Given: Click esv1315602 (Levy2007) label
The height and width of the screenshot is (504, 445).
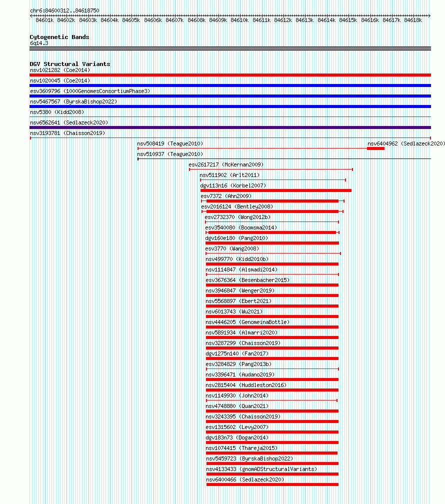Looking at the screenshot, I should 237,427.
